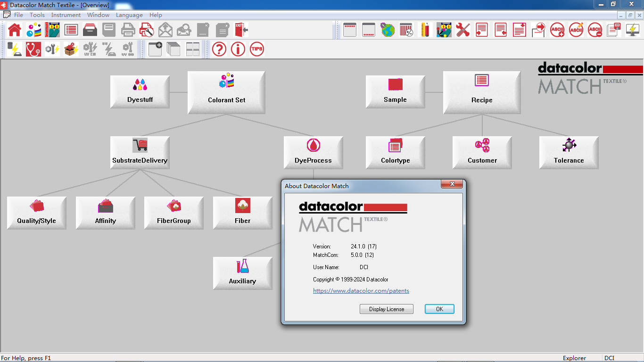This screenshot has height=362, width=644.
Task: Click OK in the About dialog
Action: (439, 309)
